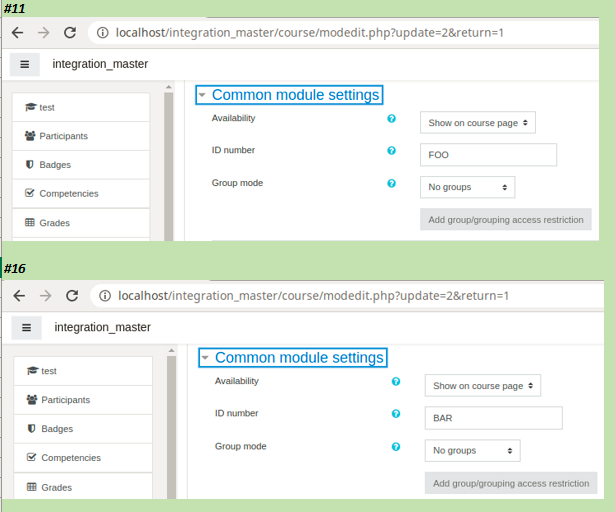Viewport: 615px width, 512px height.
Task: Click browser back arrow in screenshot #11
Action: click(18, 33)
